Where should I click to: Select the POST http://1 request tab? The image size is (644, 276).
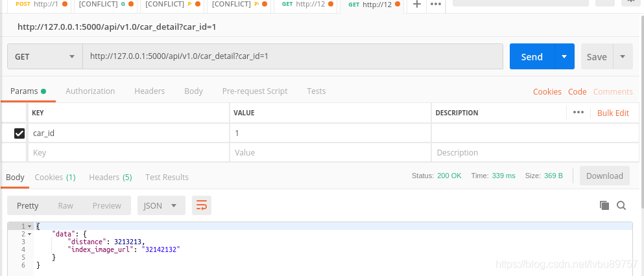tap(41, 5)
